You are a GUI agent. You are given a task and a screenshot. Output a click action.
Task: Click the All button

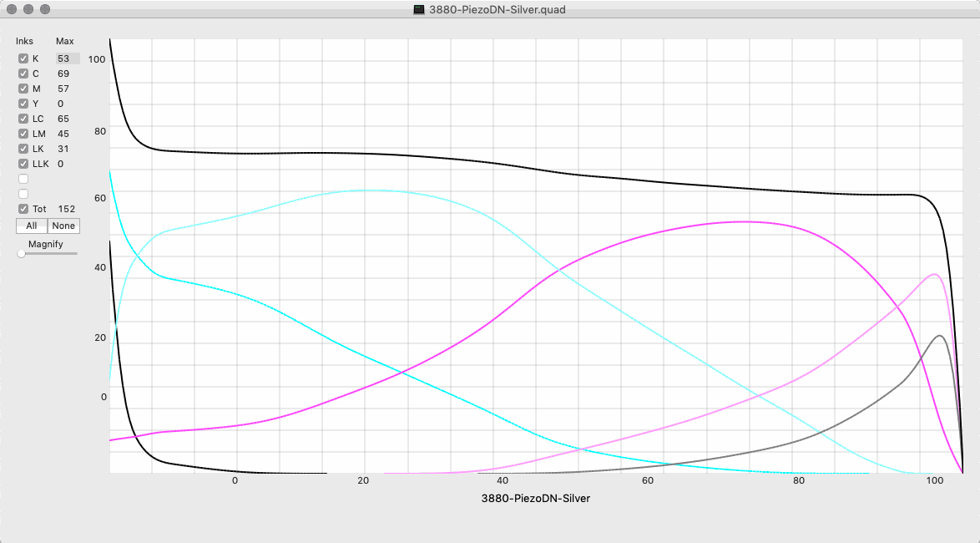coord(31,226)
